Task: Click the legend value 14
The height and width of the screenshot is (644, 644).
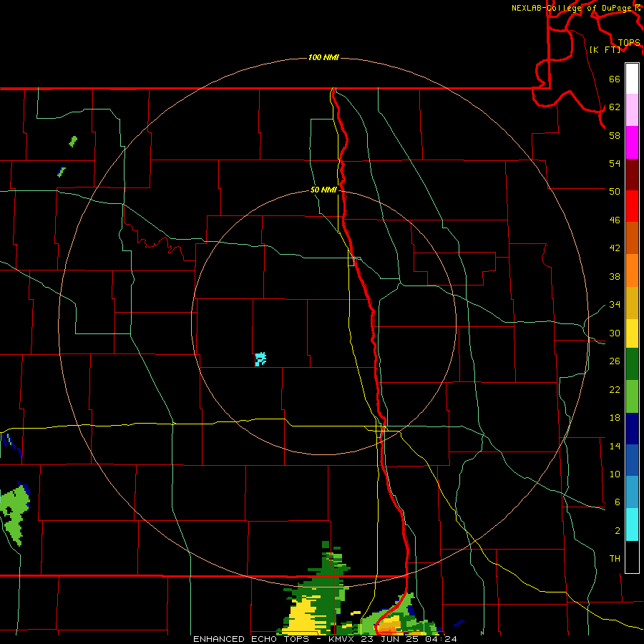Action: tap(615, 446)
